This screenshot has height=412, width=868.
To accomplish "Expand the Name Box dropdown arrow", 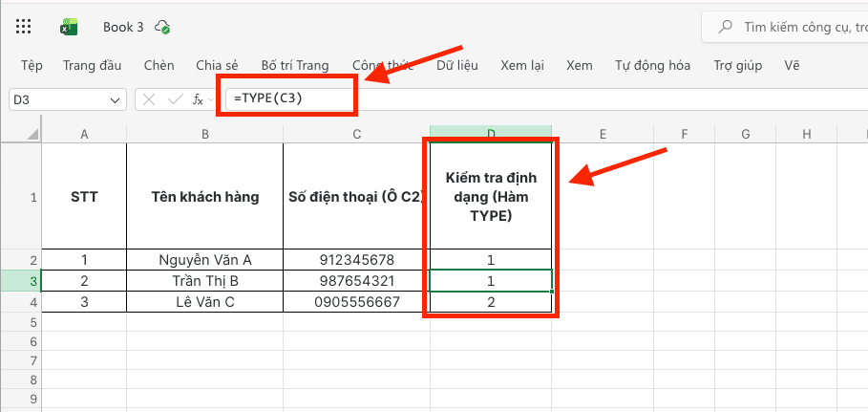I will [116, 99].
